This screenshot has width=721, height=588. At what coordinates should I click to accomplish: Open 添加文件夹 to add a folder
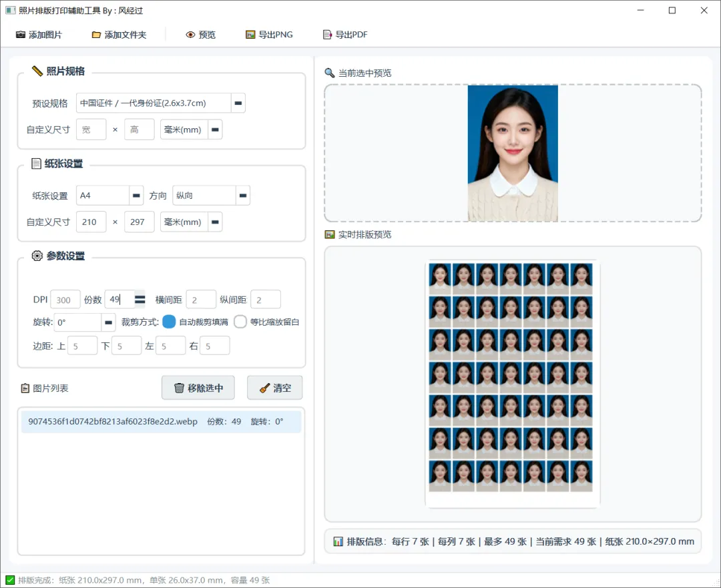tap(119, 35)
